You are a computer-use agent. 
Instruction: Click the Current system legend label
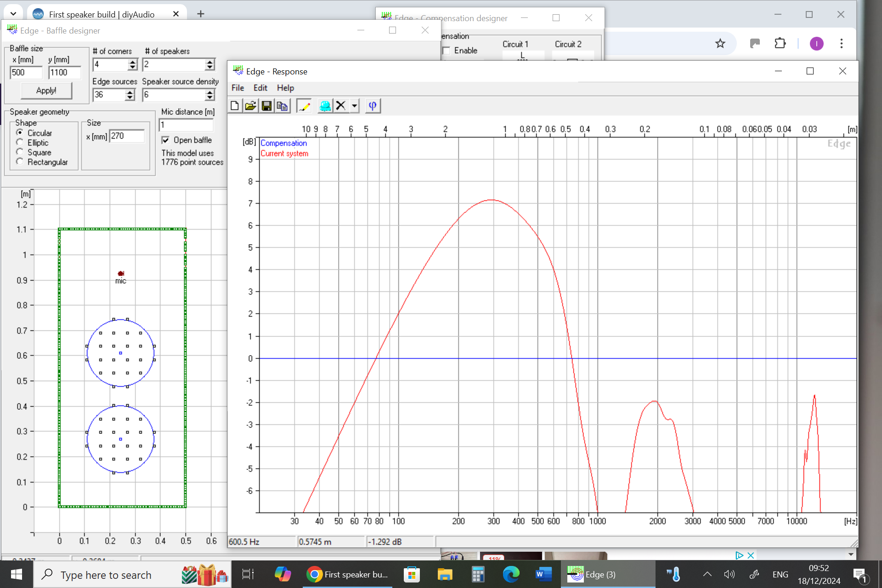pos(284,153)
